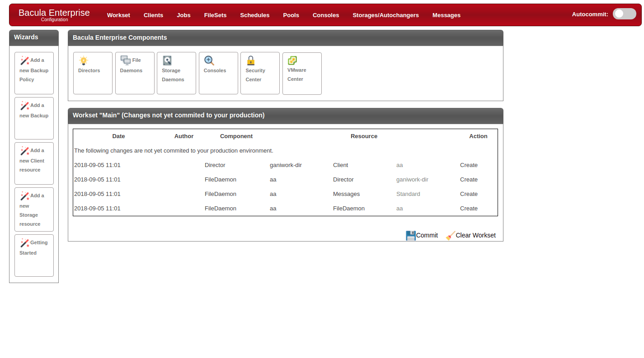644x358 pixels.
Task: Open the Storage Daemons disk icon
Action: [x=167, y=60]
